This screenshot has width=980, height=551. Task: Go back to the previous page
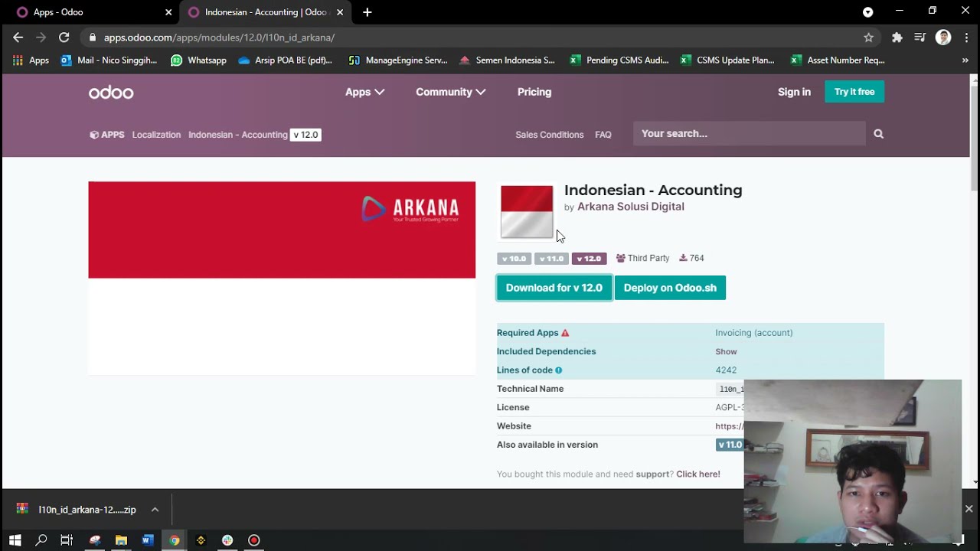pos(18,37)
